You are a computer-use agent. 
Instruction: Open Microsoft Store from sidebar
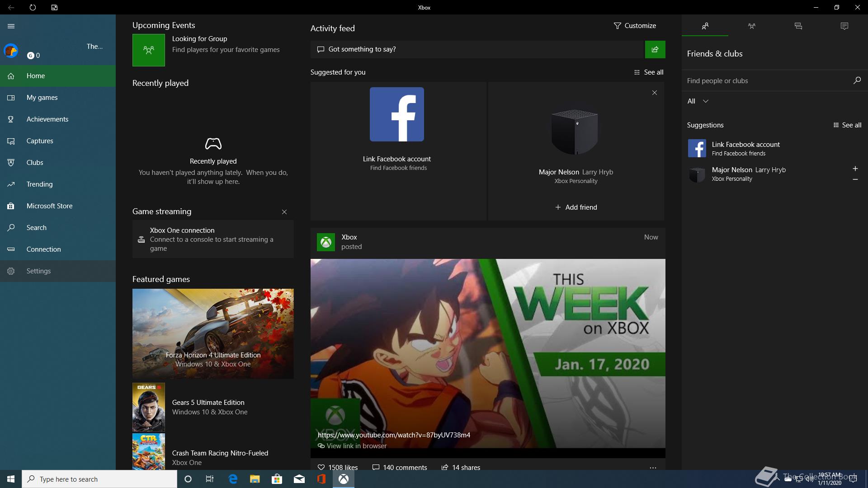tap(58, 206)
